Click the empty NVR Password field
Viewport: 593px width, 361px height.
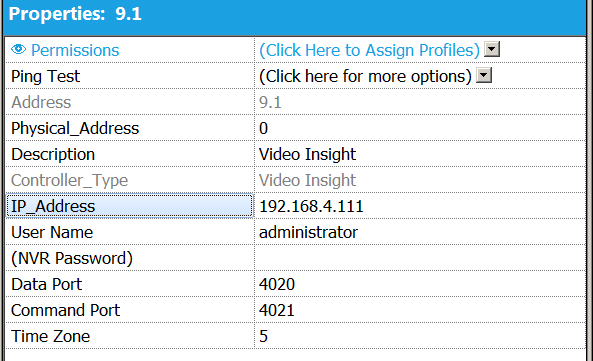(x=420, y=258)
